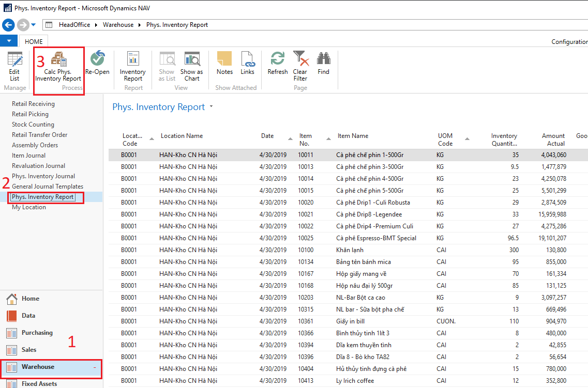The height and width of the screenshot is (388, 588).
Task: Select the row for item 10011
Action: [348, 155]
